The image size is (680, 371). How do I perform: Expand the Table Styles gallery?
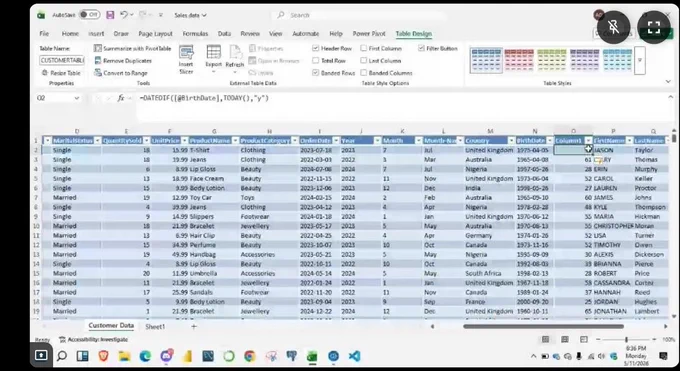(x=640, y=60)
